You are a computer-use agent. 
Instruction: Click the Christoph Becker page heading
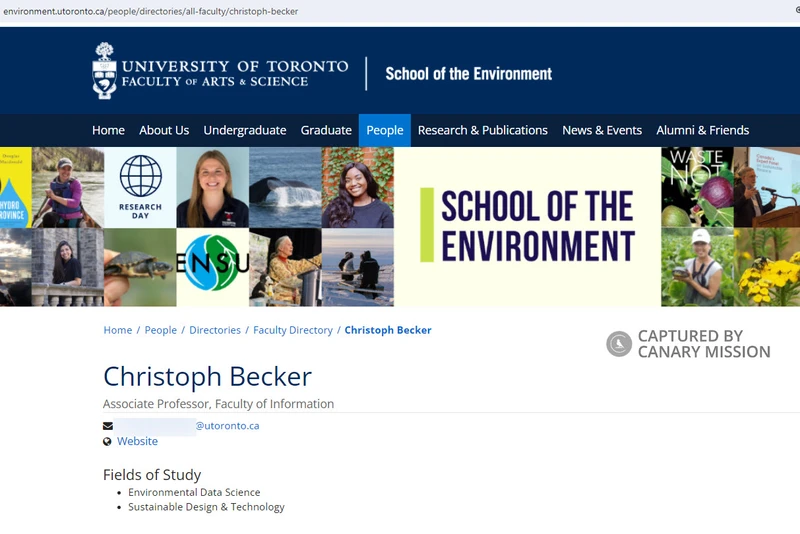pyautogui.click(x=207, y=377)
